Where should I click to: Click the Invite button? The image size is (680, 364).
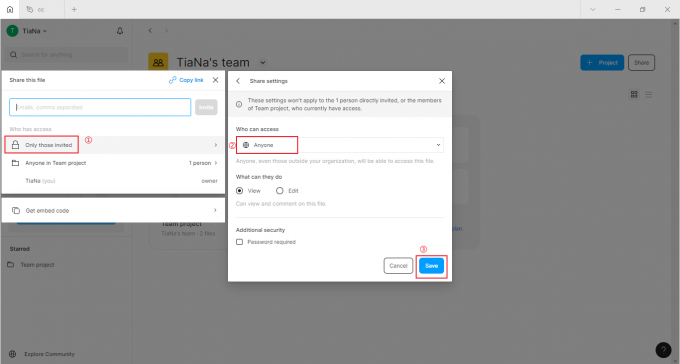206,107
